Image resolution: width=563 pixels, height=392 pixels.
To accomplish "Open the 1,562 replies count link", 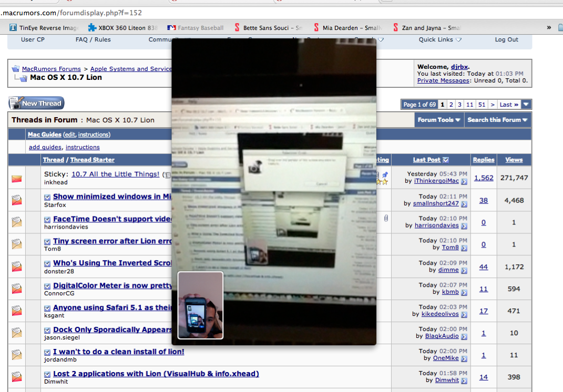I will pos(484,178).
